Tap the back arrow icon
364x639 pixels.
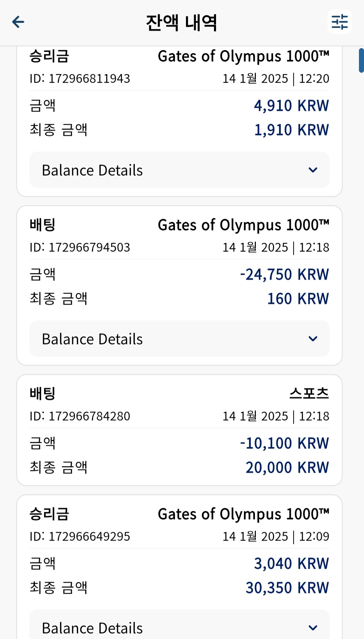[18, 22]
